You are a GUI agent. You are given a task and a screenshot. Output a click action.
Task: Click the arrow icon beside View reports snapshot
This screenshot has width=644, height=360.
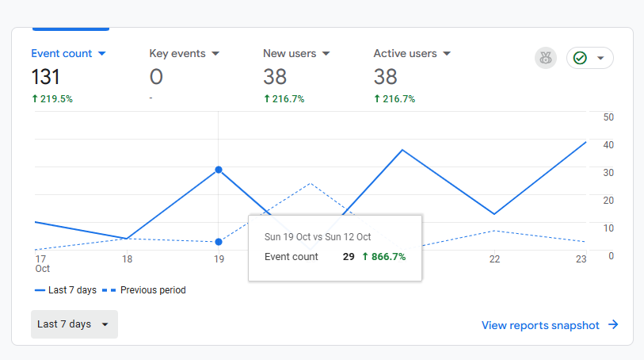pos(613,324)
